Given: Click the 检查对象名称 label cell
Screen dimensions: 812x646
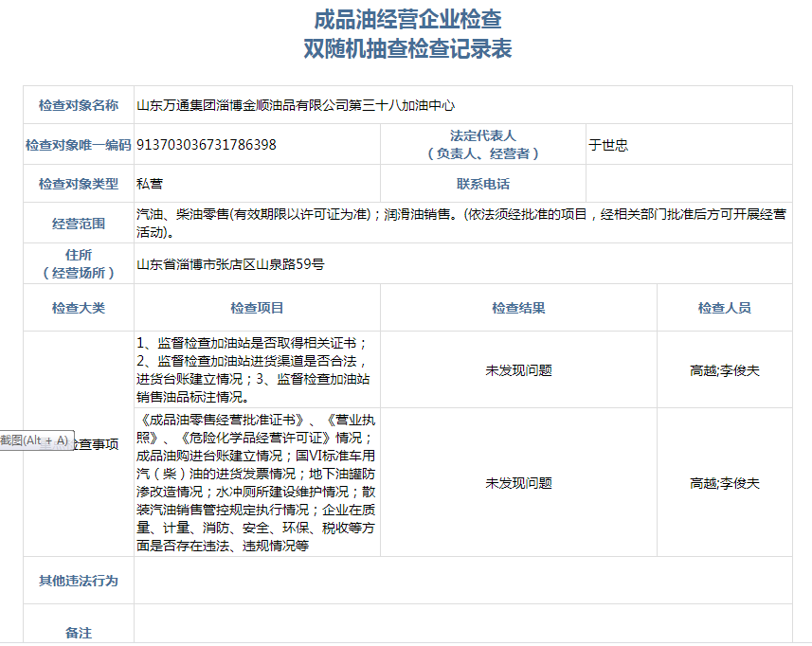Looking at the screenshot, I should click(79, 105).
